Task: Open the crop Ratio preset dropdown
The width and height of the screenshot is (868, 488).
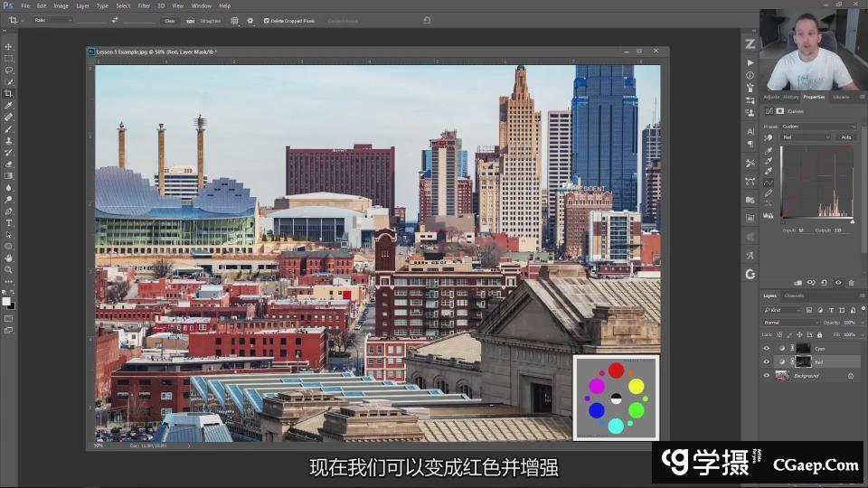Action: pos(52,20)
